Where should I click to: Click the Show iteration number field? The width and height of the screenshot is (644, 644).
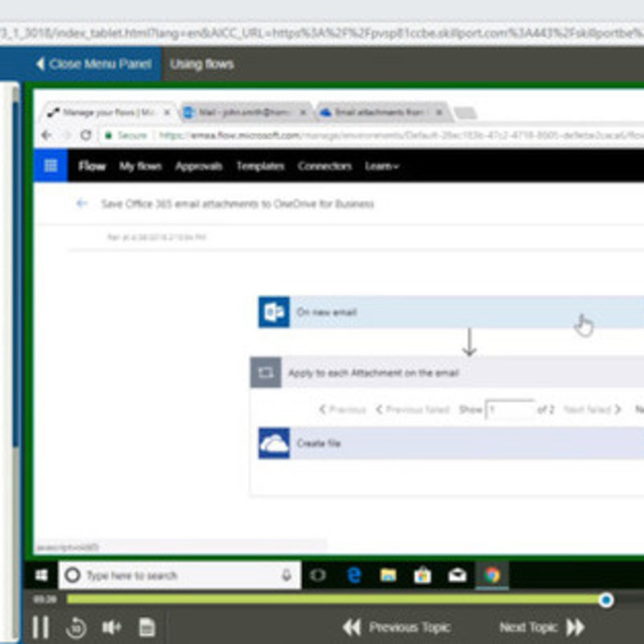(510, 410)
